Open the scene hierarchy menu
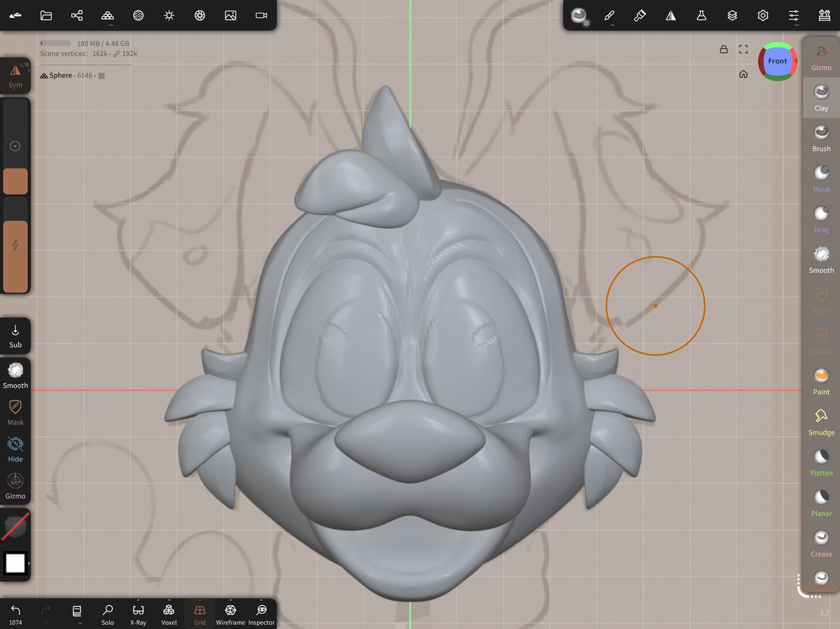Viewport: 840px width, 629px height. [77, 15]
